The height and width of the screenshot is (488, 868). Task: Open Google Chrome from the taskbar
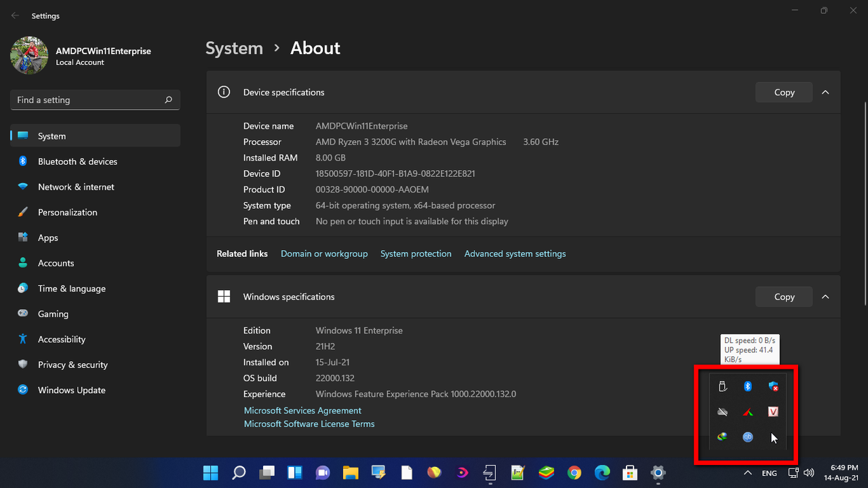[574, 472]
